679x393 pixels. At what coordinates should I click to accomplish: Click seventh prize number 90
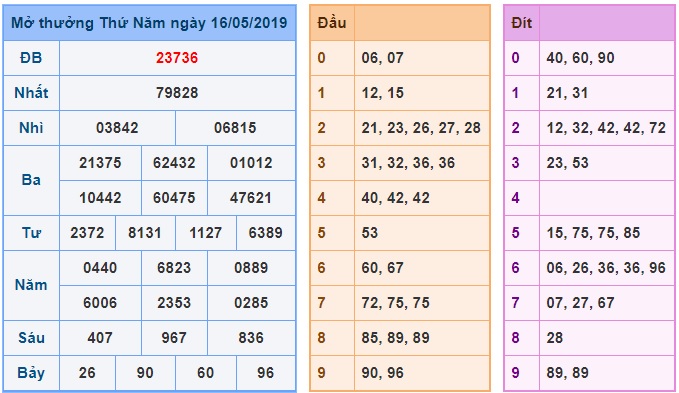pos(145,373)
